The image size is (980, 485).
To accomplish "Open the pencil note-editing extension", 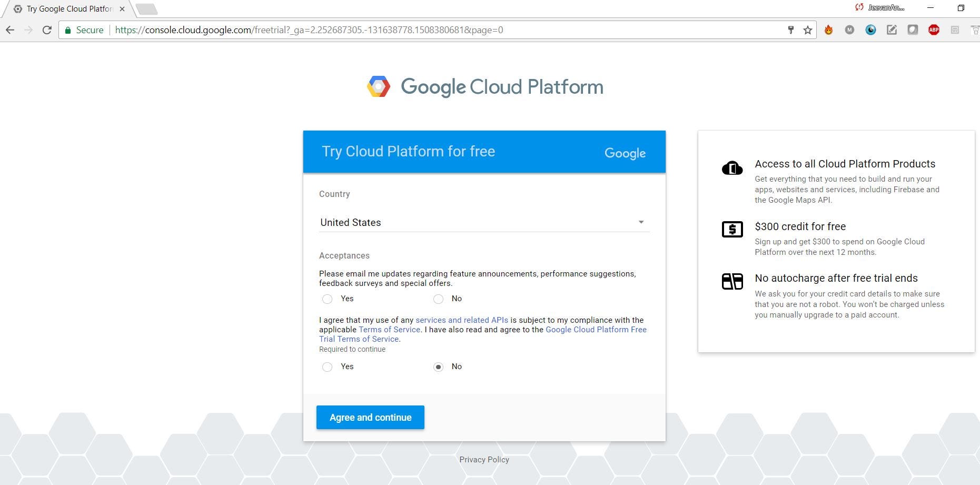I will click(x=892, y=30).
